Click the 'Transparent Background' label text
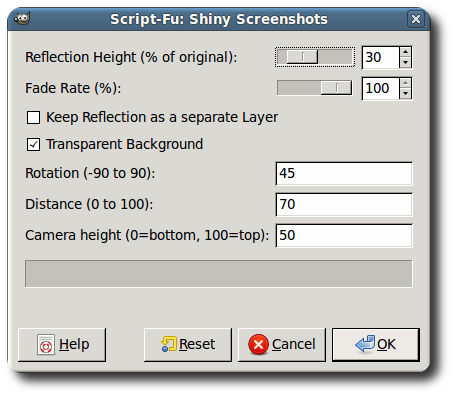 124,144
